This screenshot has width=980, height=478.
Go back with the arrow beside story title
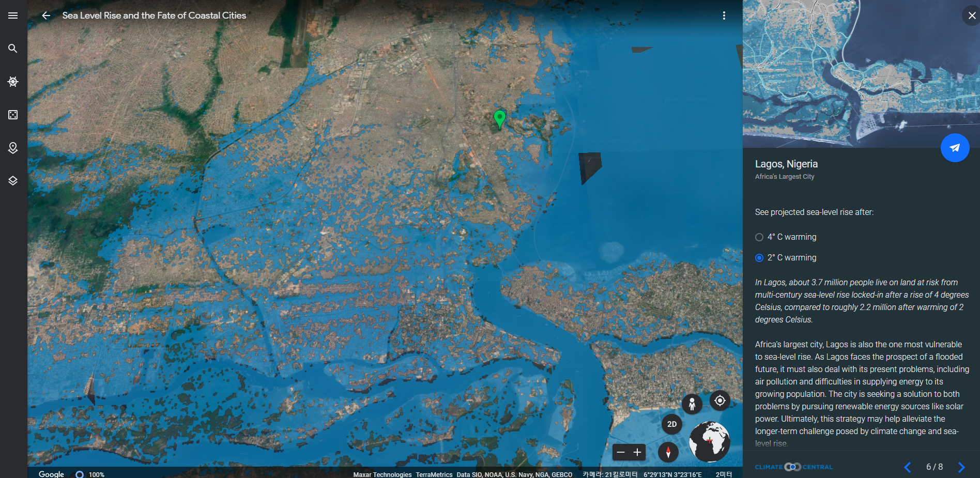46,16
